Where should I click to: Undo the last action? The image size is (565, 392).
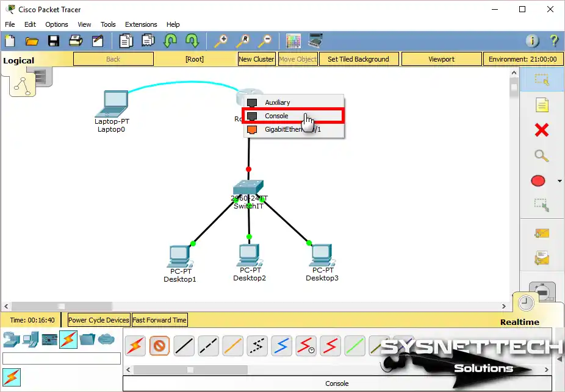[x=170, y=40]
